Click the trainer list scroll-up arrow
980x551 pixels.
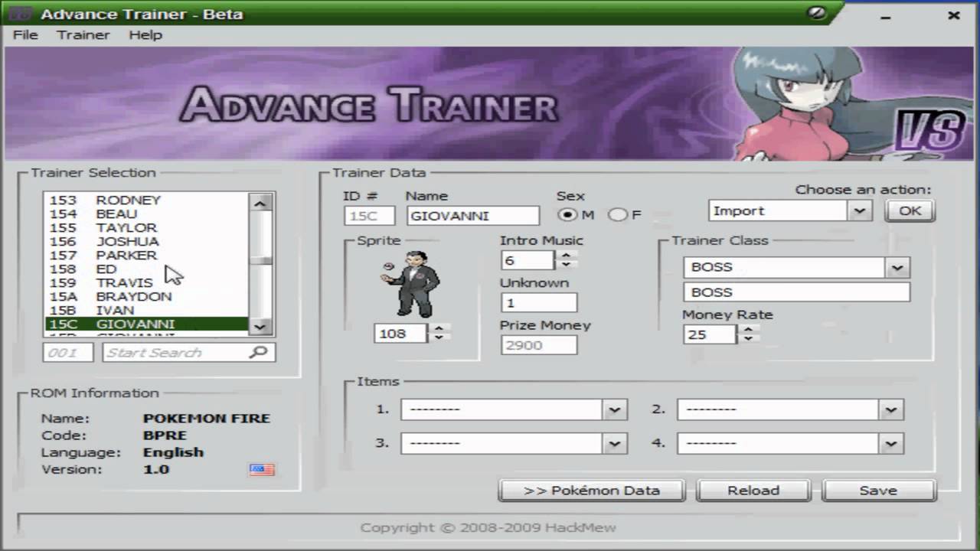[260, 204]
